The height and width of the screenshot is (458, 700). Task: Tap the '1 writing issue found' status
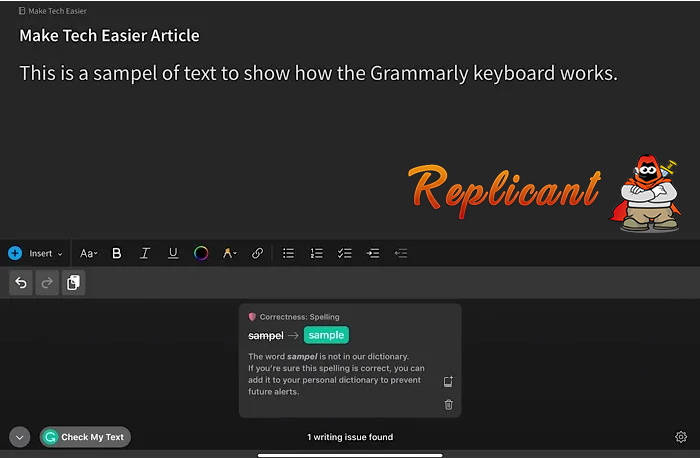pyautogui.click(x=350, y=437)
